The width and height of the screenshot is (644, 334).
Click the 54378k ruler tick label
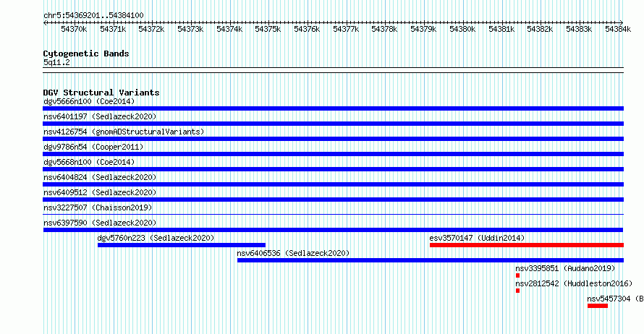[x=385, y=29]
